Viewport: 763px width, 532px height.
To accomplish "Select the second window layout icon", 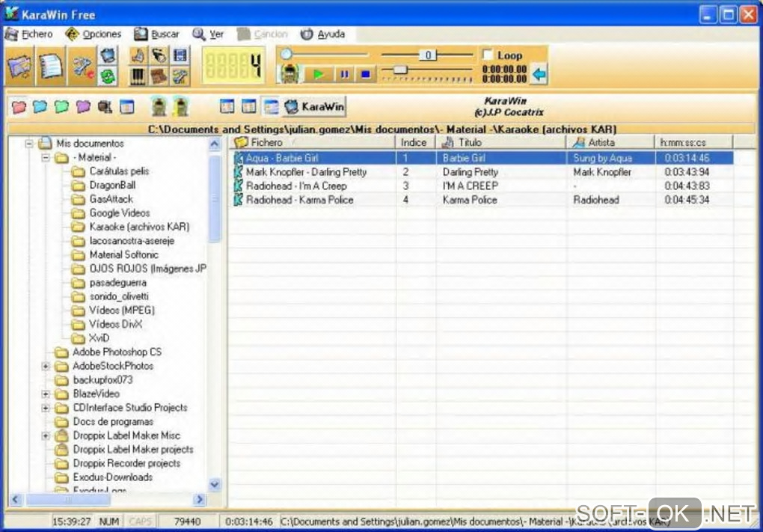I will click(248, 106).
